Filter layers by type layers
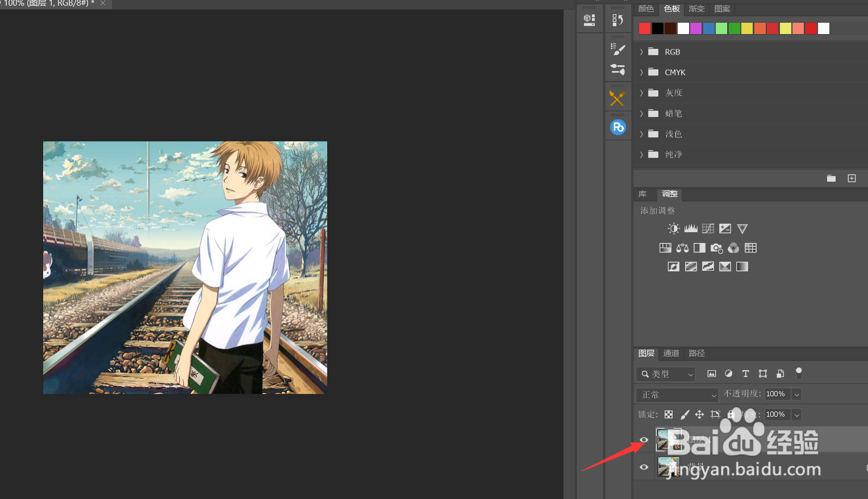This screenshot has height=499, width=868. (x=745, y=374)
